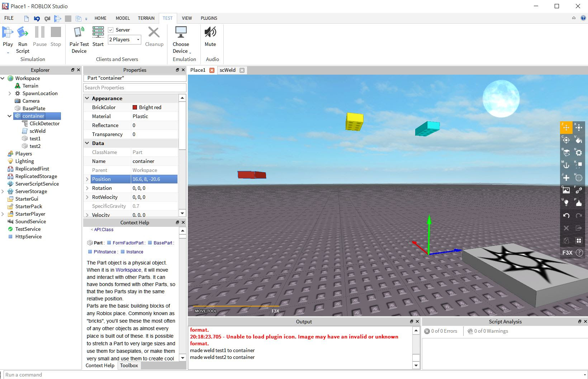Open the scWeld script tab
Screen dimensions: 588x379
click(228, 70)
